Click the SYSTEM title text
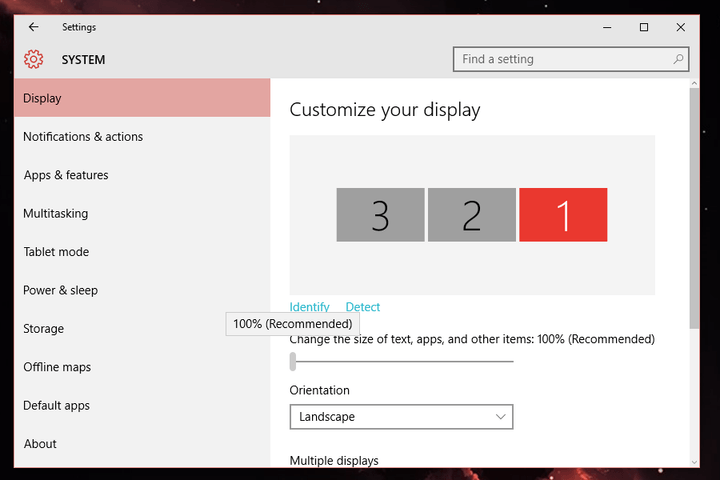 click(83, 60)
